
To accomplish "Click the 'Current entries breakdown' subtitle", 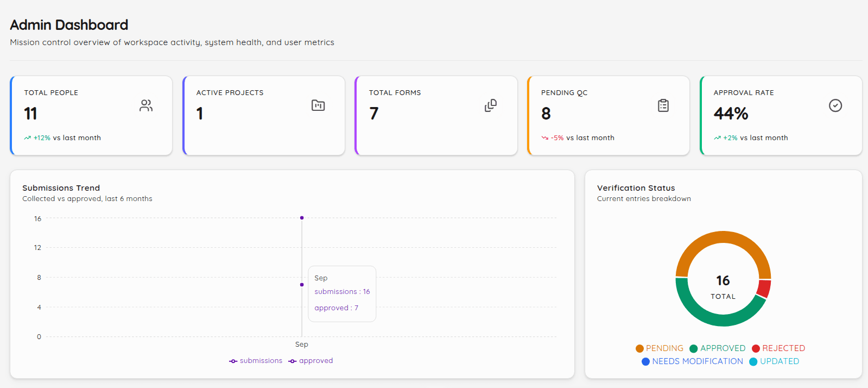I will 644,199.
